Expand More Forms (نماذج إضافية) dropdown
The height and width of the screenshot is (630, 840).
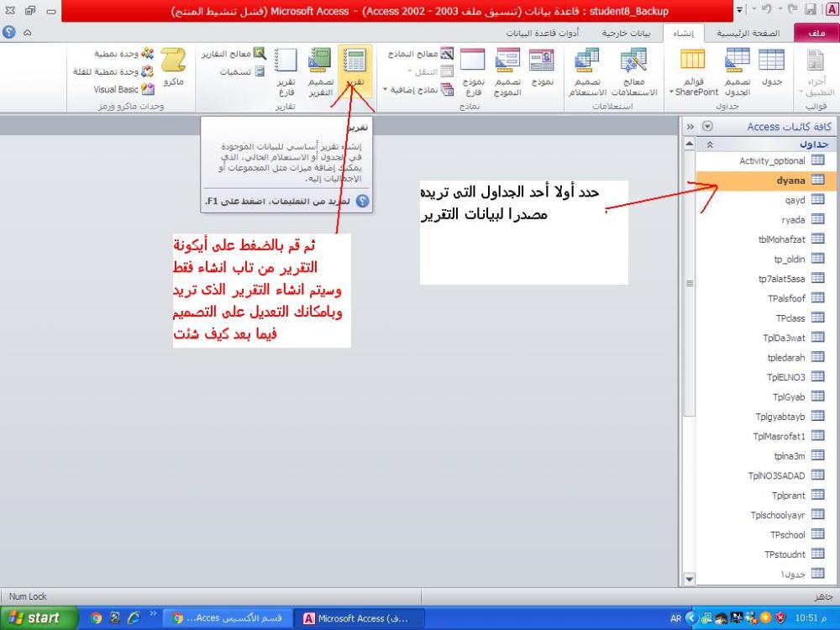click(419, 90)
